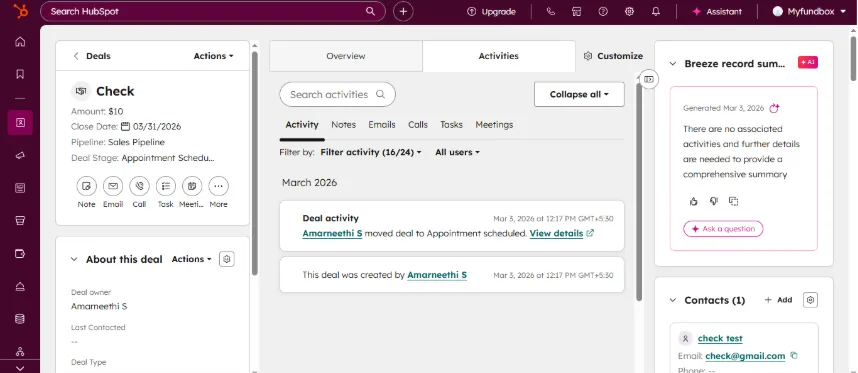Select the Activity sub-tab
This screenshot has width=858, height=373.
click(302, 125)
